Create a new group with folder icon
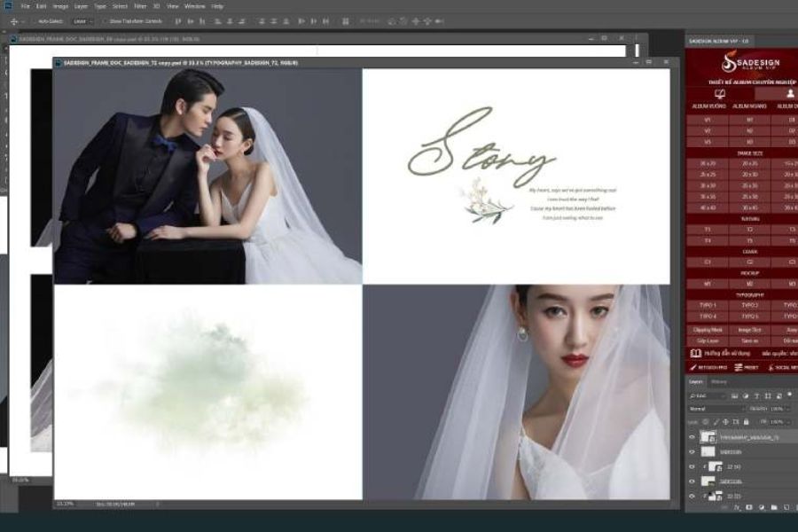 (x=772, y=508)
